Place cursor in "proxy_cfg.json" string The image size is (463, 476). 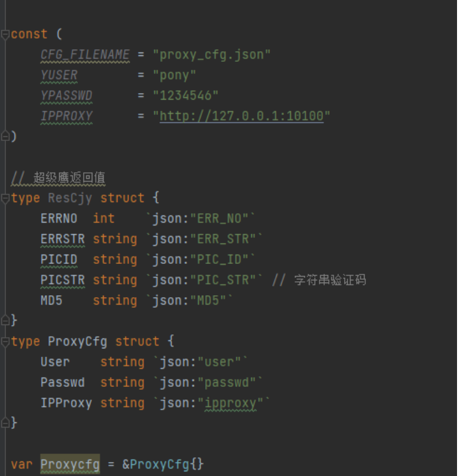point(211,55)
